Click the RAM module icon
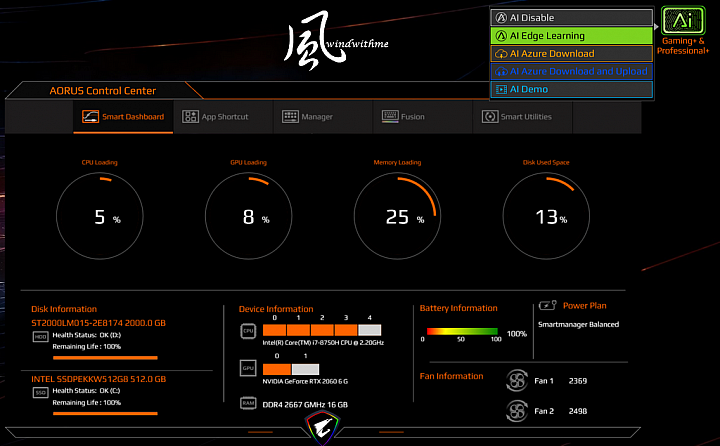Viewport: 720px width, 446px height. 248,403
